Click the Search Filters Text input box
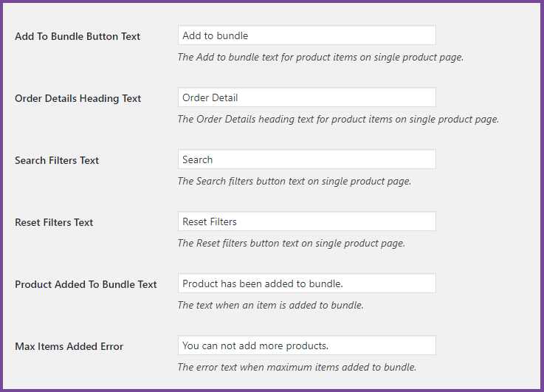 [x=306, y=159]
